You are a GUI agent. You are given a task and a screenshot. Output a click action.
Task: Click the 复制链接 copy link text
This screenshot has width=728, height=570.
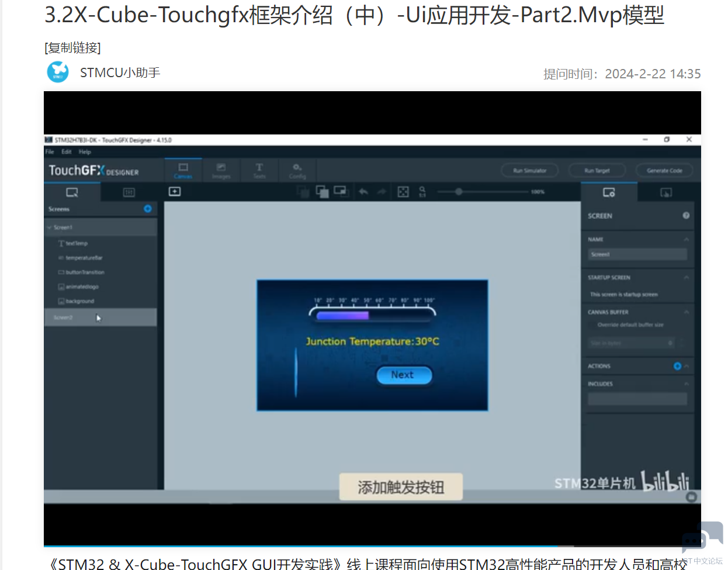coord(72,48)
